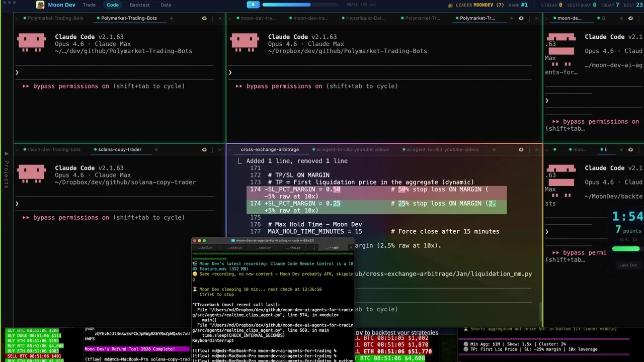Toggle eye visibility in cross-exchange-arbitrage pane

(521, 149)
